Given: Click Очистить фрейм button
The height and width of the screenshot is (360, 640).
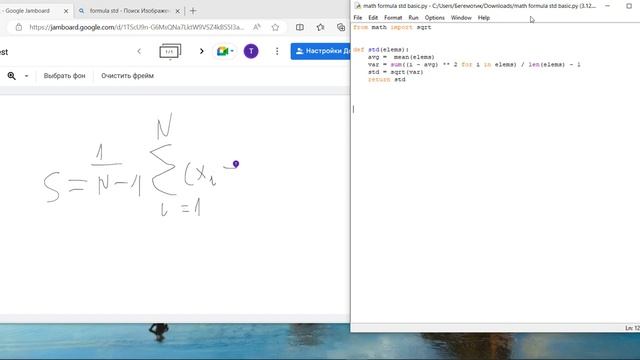Looking at the screenshot, I should coord(127,76).
